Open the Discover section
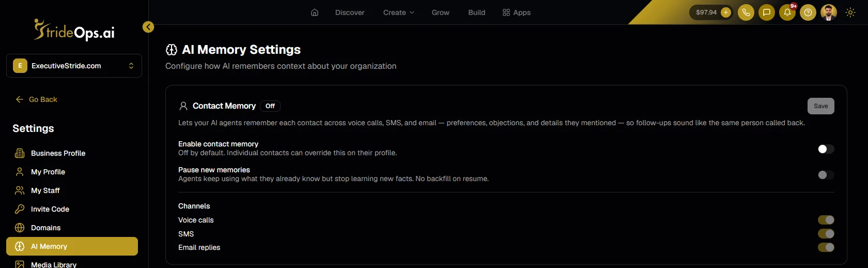The image size is (868, 268). point(350,12)
